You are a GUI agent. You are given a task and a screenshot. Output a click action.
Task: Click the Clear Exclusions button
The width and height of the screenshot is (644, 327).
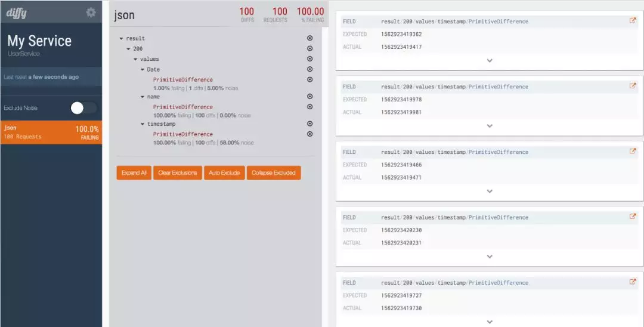[178, 173]
